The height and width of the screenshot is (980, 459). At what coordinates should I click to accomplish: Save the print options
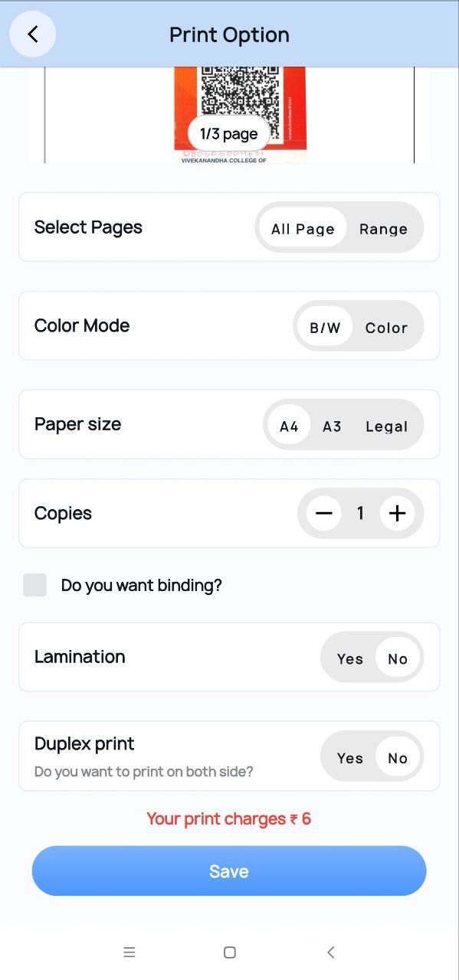coord(229,871)
